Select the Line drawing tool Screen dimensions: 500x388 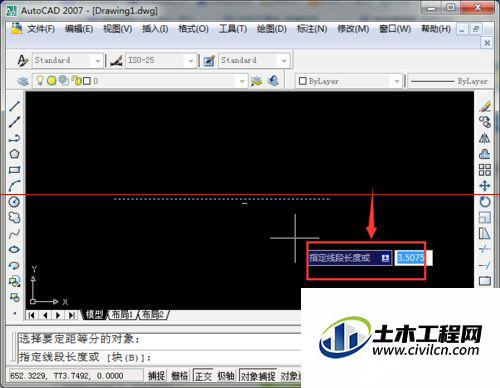(14, 106)
